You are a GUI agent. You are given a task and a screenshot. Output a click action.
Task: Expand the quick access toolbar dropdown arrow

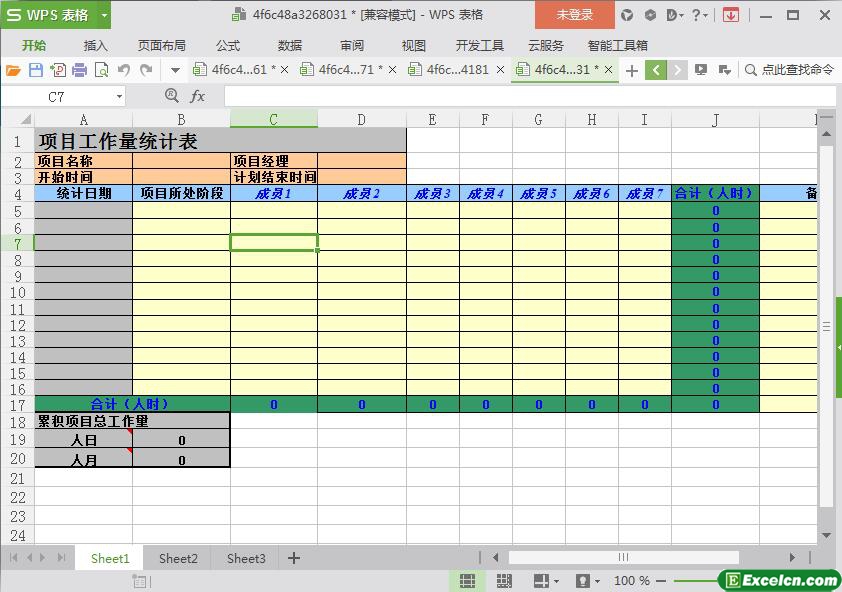click(175, 70)
